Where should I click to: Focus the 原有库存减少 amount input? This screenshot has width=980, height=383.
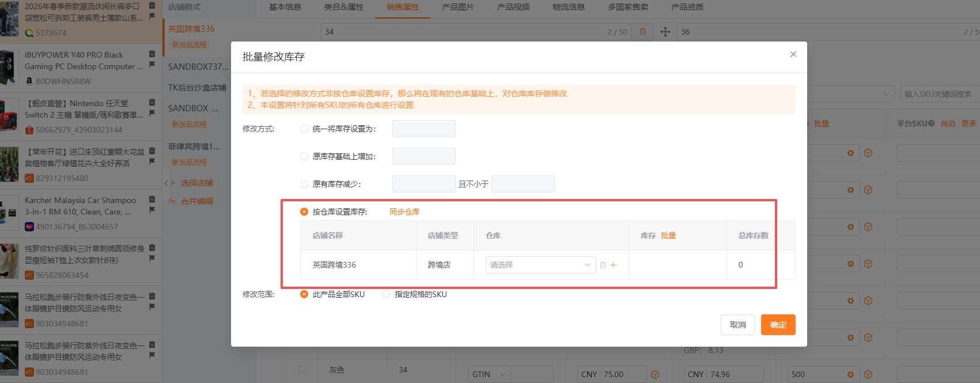[424, 184]
